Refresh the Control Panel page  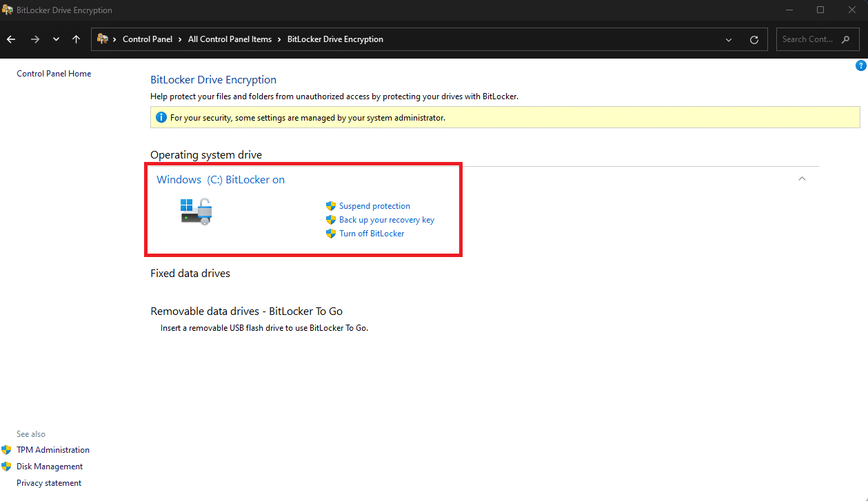(754, 40)
